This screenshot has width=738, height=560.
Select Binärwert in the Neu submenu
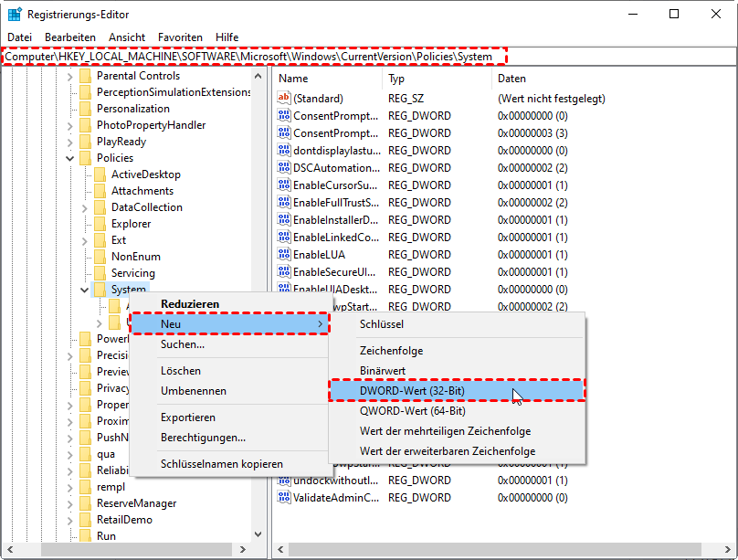click(457, 371)
